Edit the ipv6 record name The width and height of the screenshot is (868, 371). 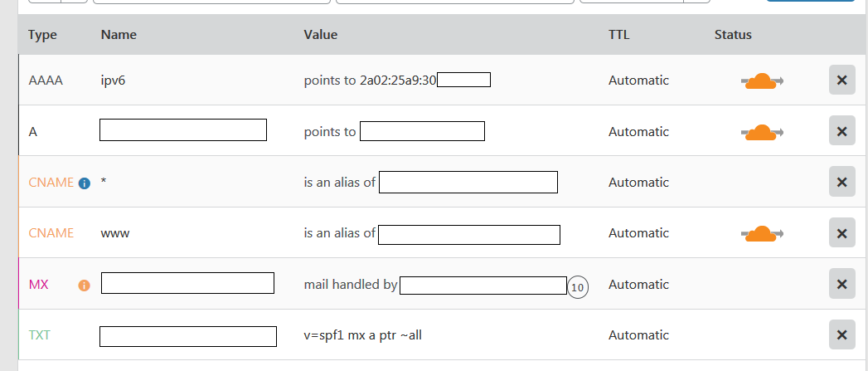[x=113, y=81]
